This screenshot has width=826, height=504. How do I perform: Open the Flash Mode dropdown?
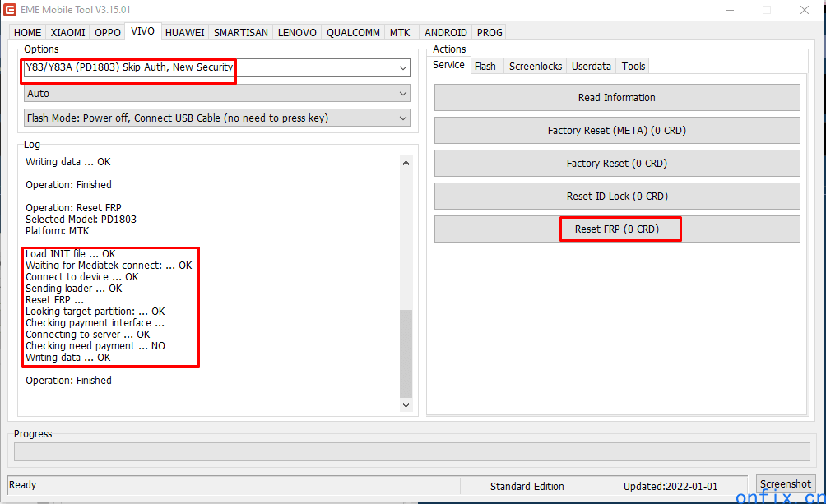click(x=216, y=118)
